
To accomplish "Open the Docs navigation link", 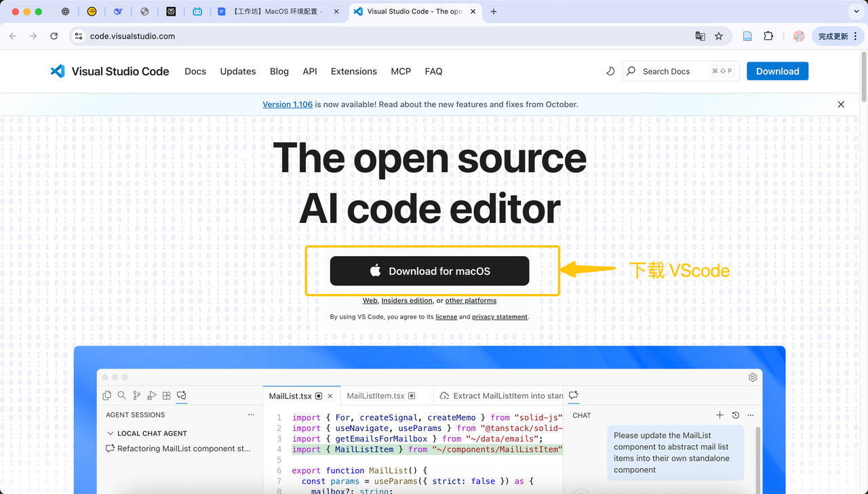I will click(195, 71).
